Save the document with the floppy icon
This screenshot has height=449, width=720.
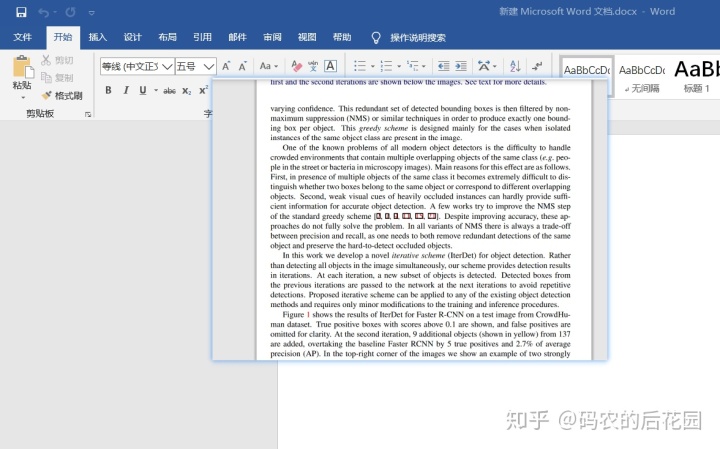tap(21, 12)
